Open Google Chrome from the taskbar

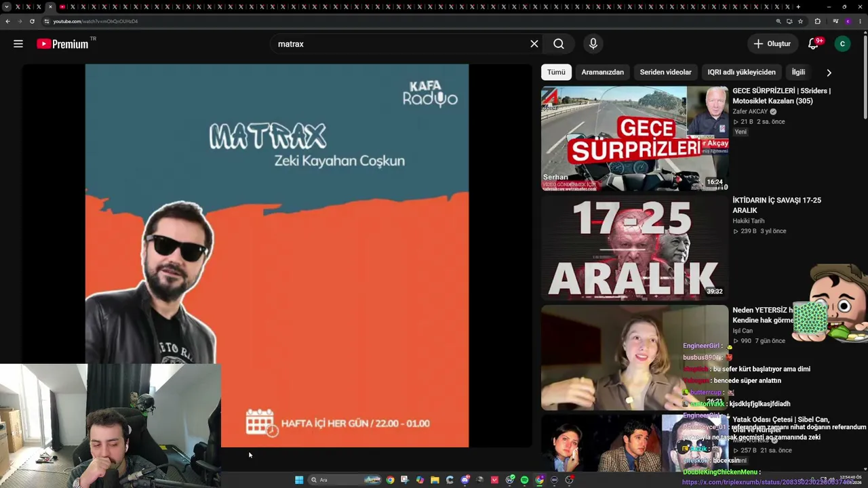(390, 480)
